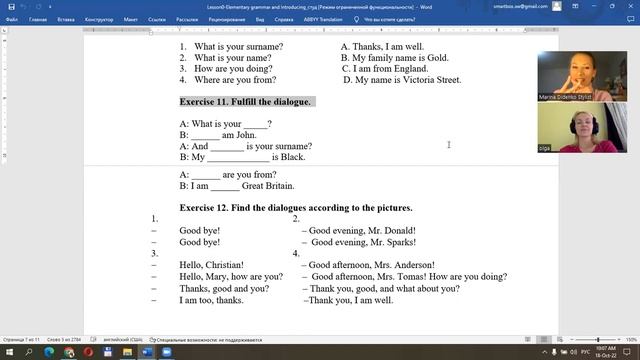
Task: Open Windows search from taskbar
Action: pyautogui.click(x=29, y=352)
